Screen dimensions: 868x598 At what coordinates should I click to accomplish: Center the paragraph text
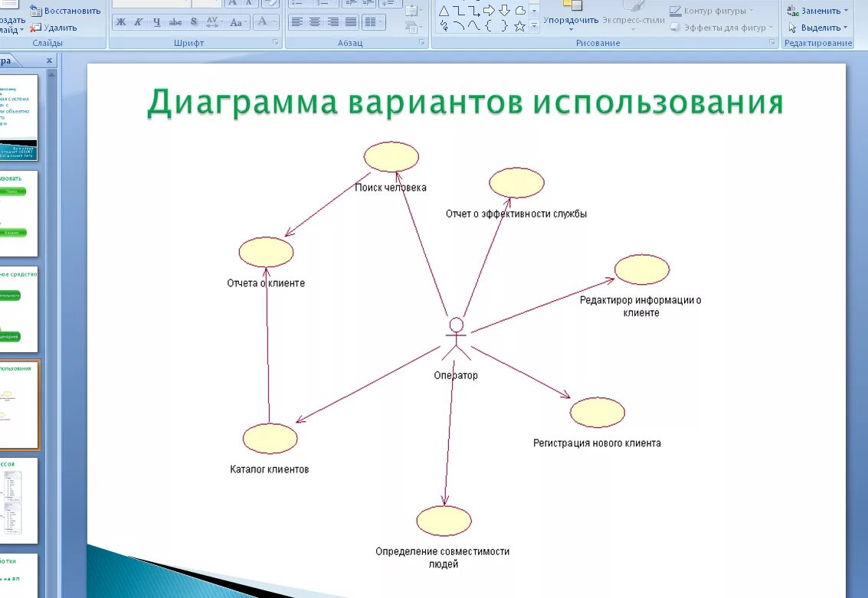315,22
